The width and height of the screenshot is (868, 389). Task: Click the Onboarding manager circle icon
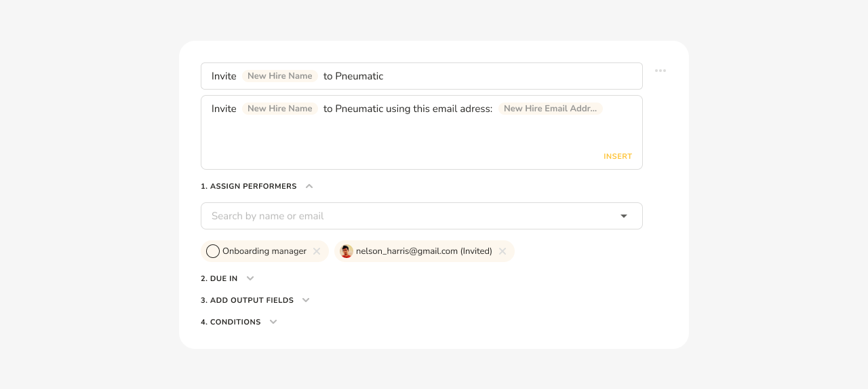(213, 251)
